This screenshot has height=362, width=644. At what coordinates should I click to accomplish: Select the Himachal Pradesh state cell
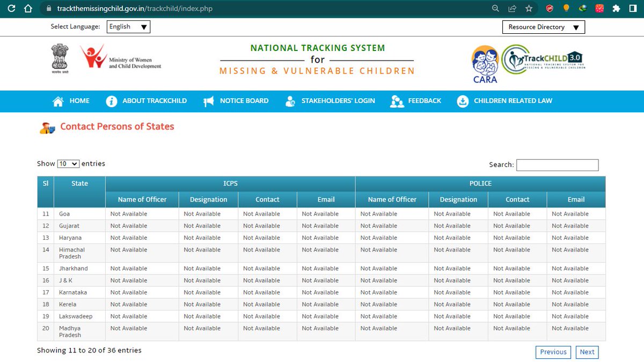(79, 253)
